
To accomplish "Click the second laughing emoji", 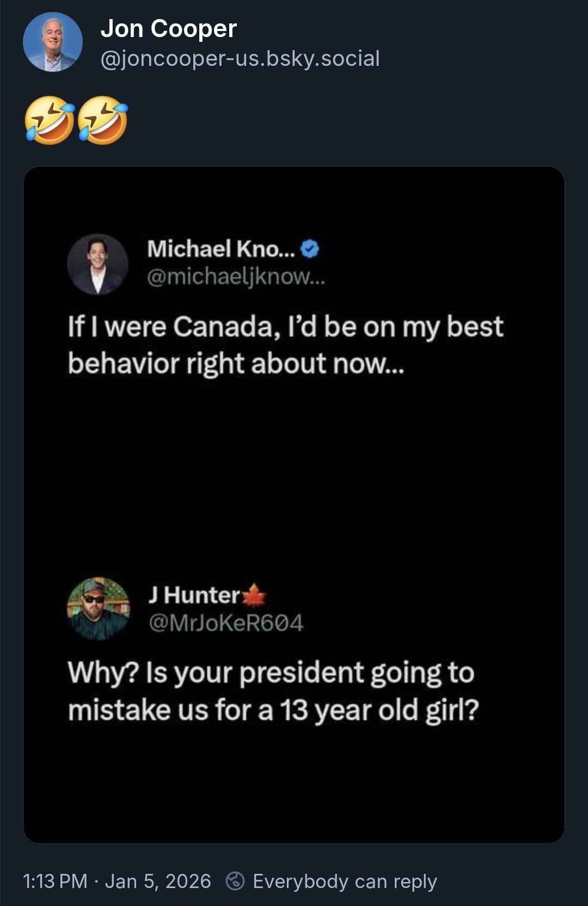I will coord(103,120).
